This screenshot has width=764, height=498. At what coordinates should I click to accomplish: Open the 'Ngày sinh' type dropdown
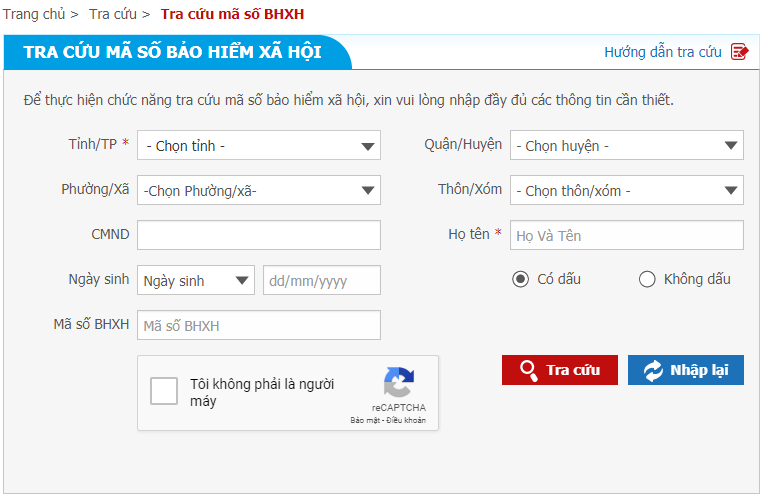(x=196, y=280)
